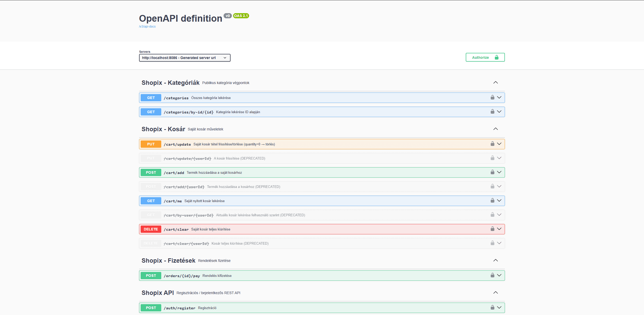Expand deprecated /cart/by-user/{userId} endpoint chevron
This screenshot has height=315, width=644.
point(499,215)
